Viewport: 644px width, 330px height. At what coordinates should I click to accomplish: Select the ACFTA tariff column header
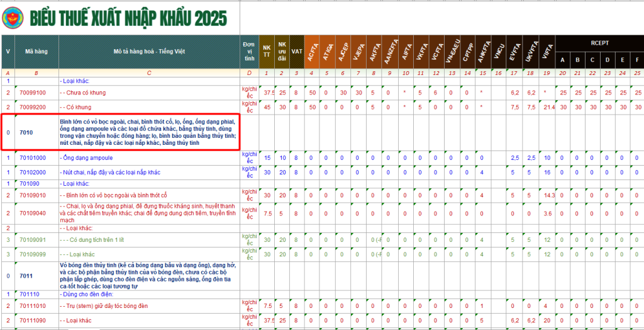313,51
